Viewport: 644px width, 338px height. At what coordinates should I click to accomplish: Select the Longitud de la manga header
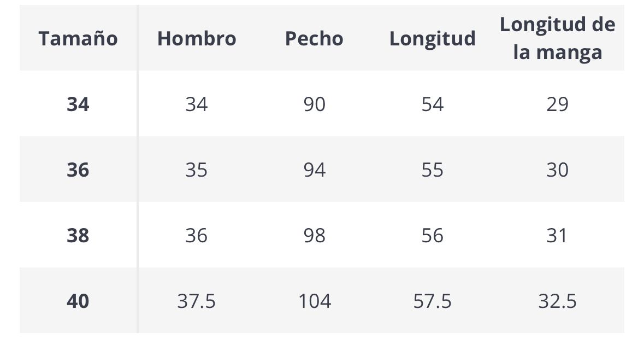(557, 38)
